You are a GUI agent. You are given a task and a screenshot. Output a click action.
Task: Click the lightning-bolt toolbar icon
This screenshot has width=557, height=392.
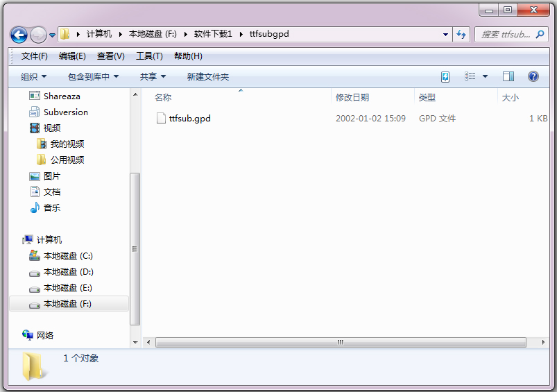point(445,76)
